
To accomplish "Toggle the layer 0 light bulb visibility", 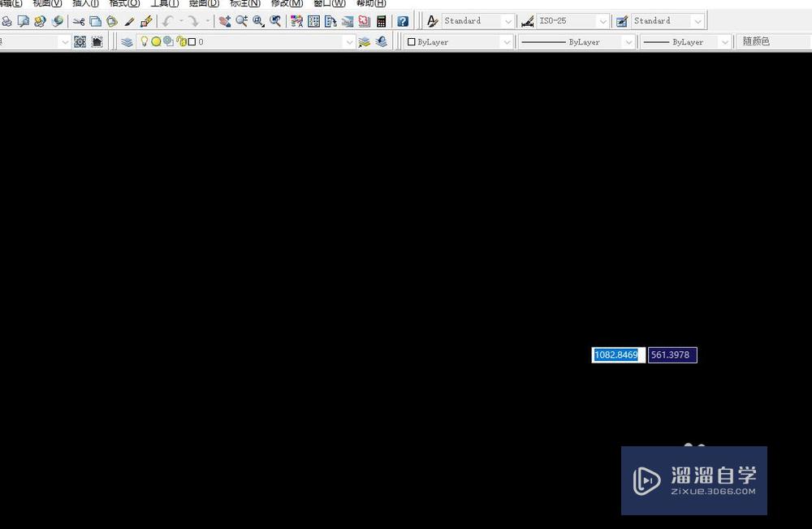I will (144, 41).
